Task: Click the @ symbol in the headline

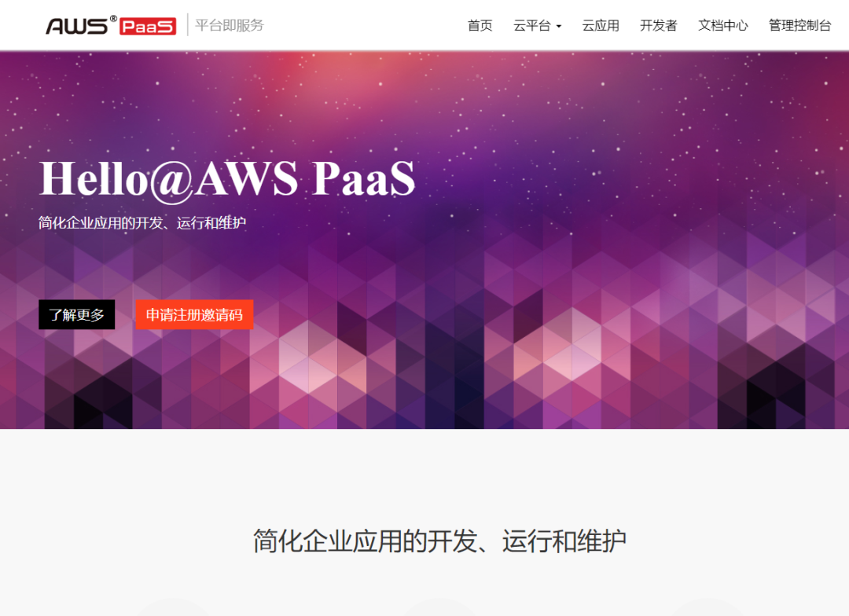Action: [x=172, y=181]
